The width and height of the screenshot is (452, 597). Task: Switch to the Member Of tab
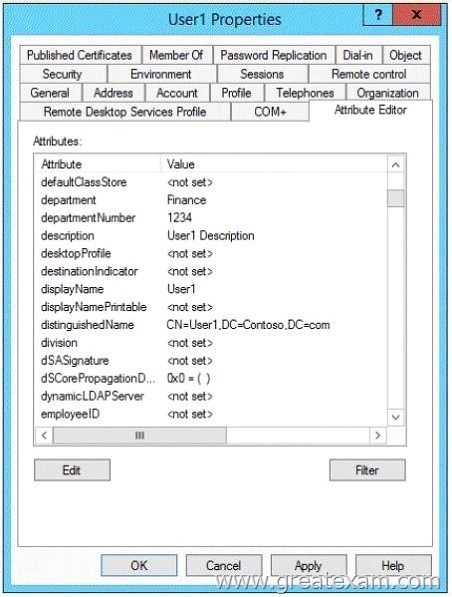click(176, 55)
